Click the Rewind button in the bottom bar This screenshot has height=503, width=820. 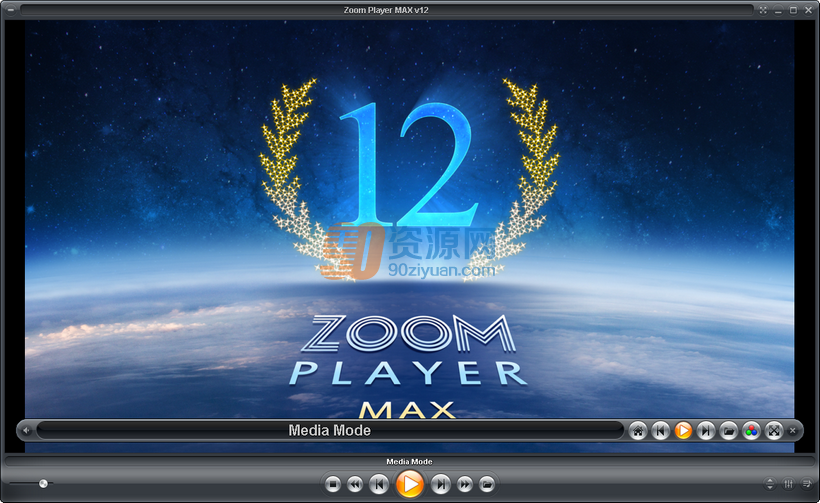coord(355,485)
